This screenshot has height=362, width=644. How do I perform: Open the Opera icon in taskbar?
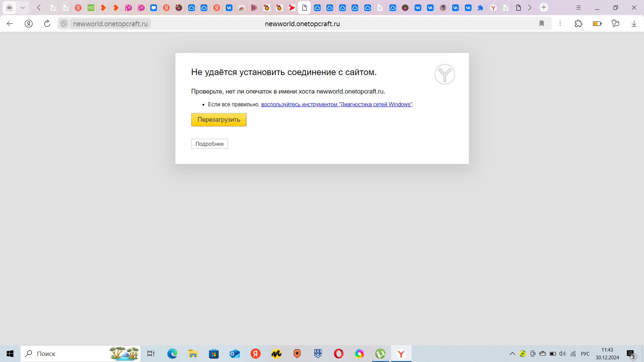(x=338, y=354)
